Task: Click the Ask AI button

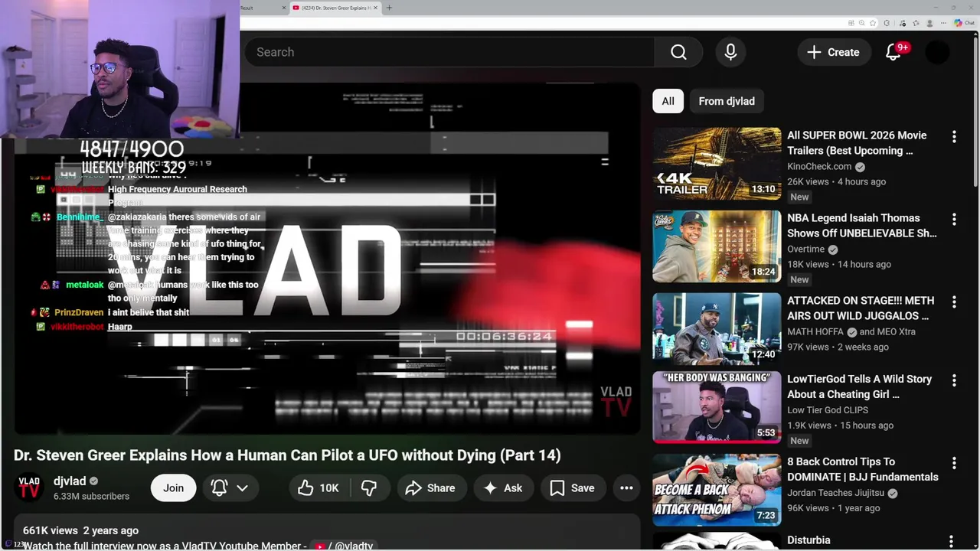Action: click(x=503, y=488)
